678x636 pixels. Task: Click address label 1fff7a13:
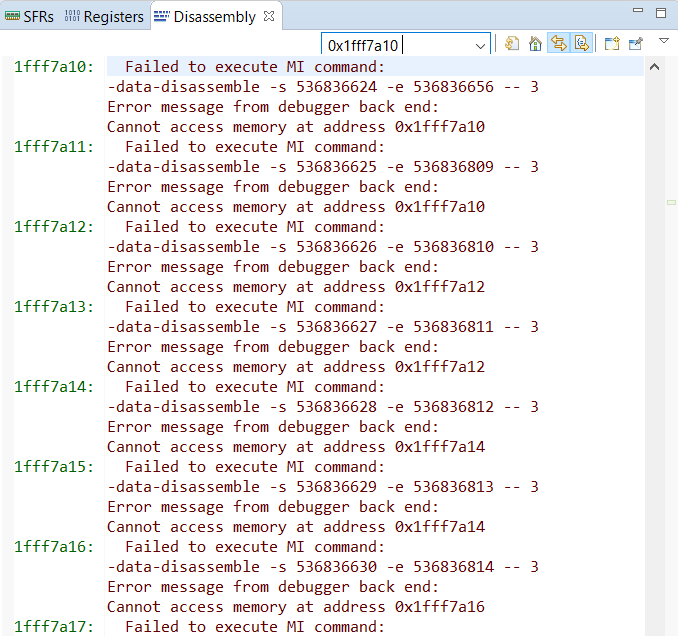tap(54, 307)
